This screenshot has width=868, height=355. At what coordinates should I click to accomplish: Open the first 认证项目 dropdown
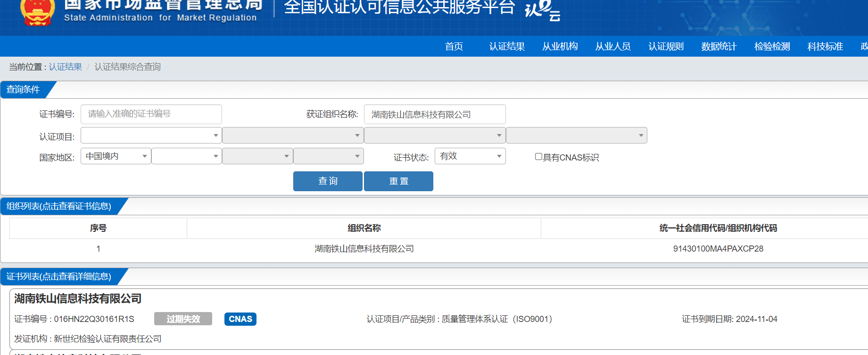[x=151, y=135]
